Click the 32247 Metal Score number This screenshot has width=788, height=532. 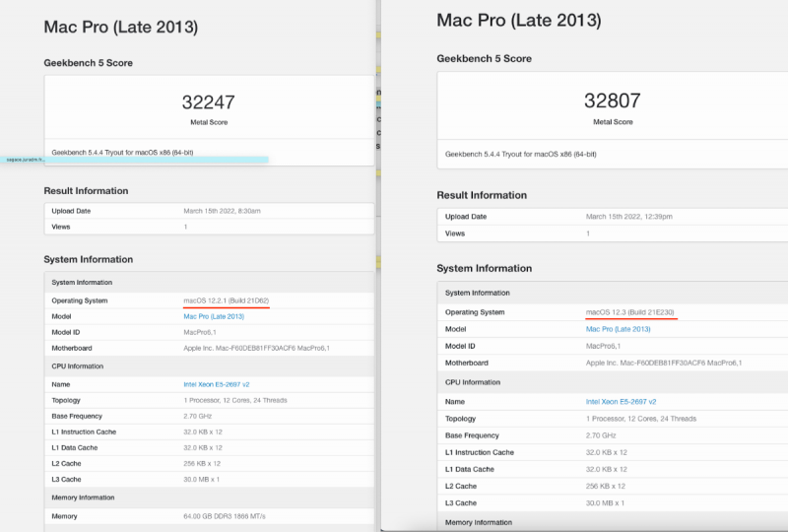(x=208, y=101)
